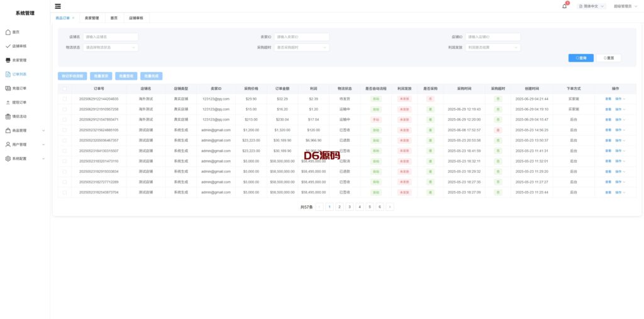Click the 卖家管理 sidebar icon
Viewport: 644px width, 319px height.
coord(8,60)
